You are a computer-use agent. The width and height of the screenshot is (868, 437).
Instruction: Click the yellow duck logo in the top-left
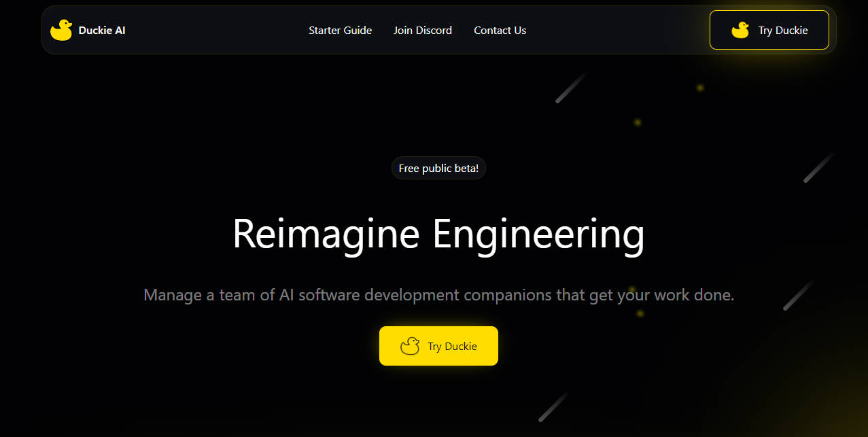61,30
